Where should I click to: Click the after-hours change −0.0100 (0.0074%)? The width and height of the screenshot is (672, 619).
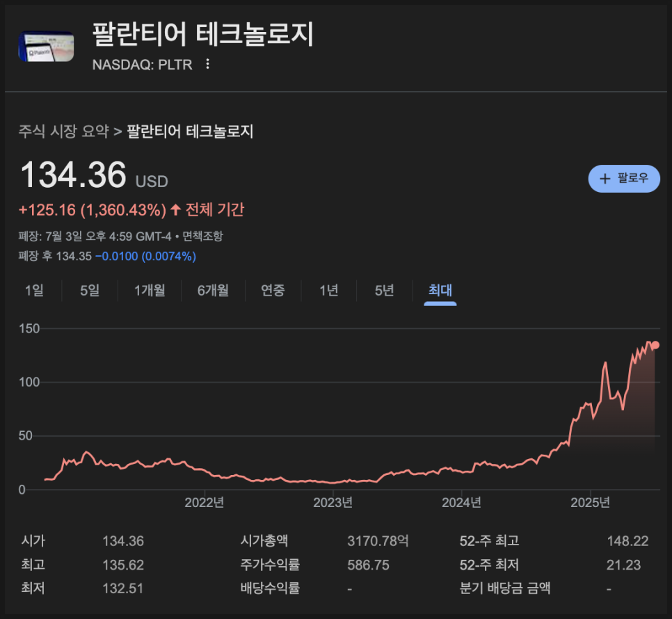point(145,256)
